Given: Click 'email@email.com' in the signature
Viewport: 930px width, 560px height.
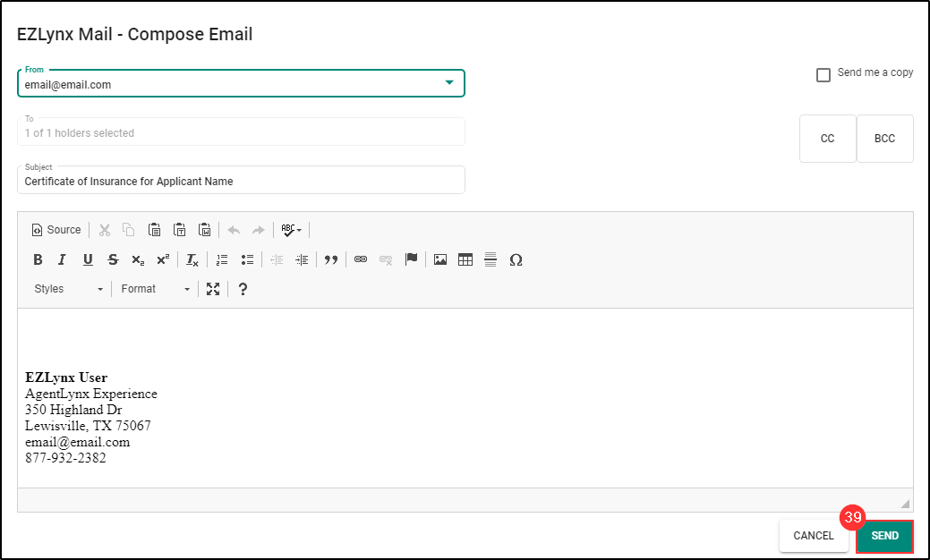Looking at the screenshot, I should tap(77, 442).
